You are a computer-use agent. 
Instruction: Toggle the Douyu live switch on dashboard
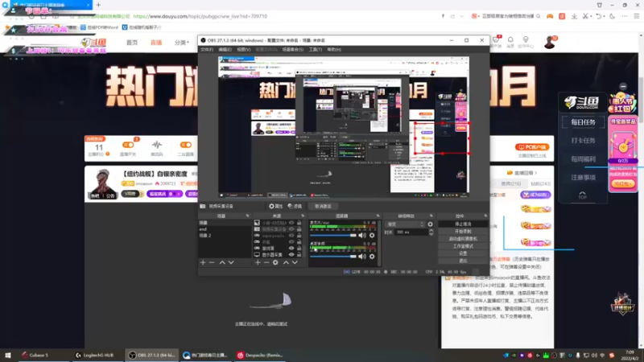click(128, 145)
